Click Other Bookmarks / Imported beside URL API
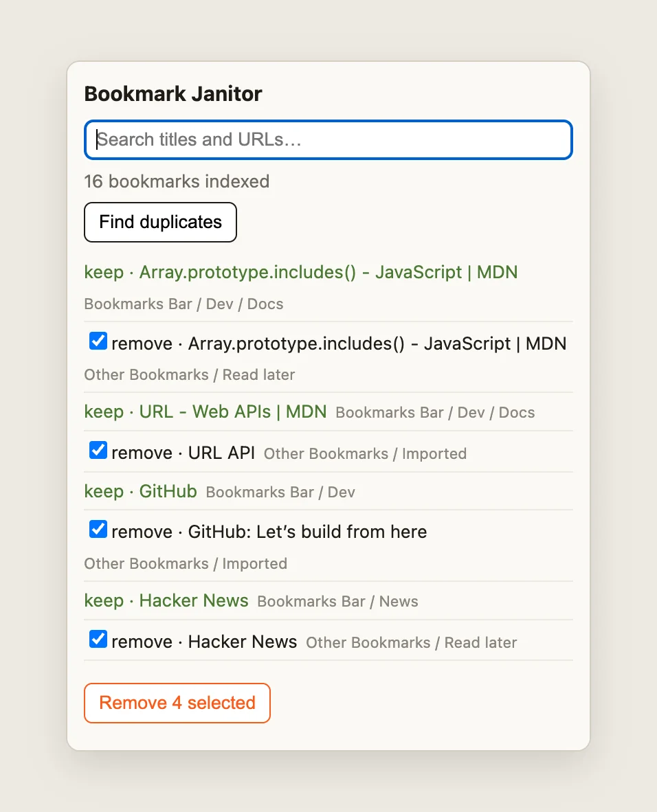This screenshot has height=812, width=657. pyautogui.click(x=365, y=453)
